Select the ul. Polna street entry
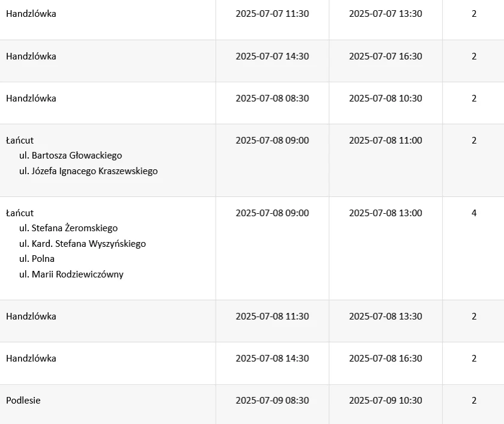The width and height of the screenshot is (504, 424). click(37, 259)
